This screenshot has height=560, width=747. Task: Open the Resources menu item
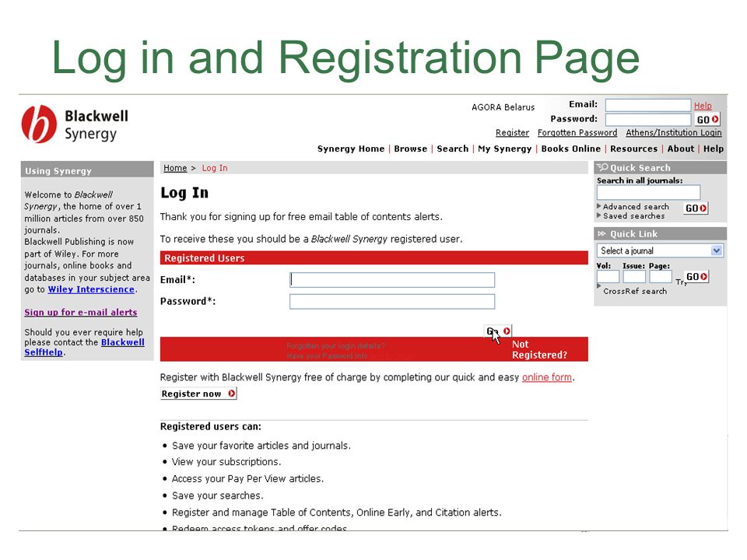[633, 149]
